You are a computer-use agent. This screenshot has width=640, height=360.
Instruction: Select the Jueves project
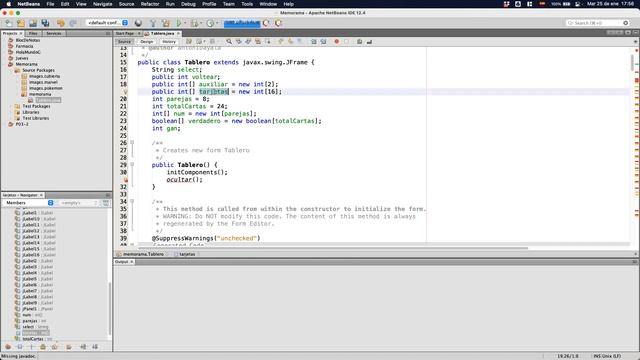tap(22, 58)
